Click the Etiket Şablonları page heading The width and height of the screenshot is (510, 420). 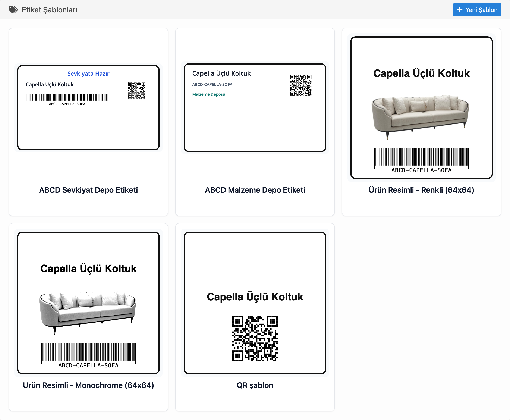coord(49,10)
